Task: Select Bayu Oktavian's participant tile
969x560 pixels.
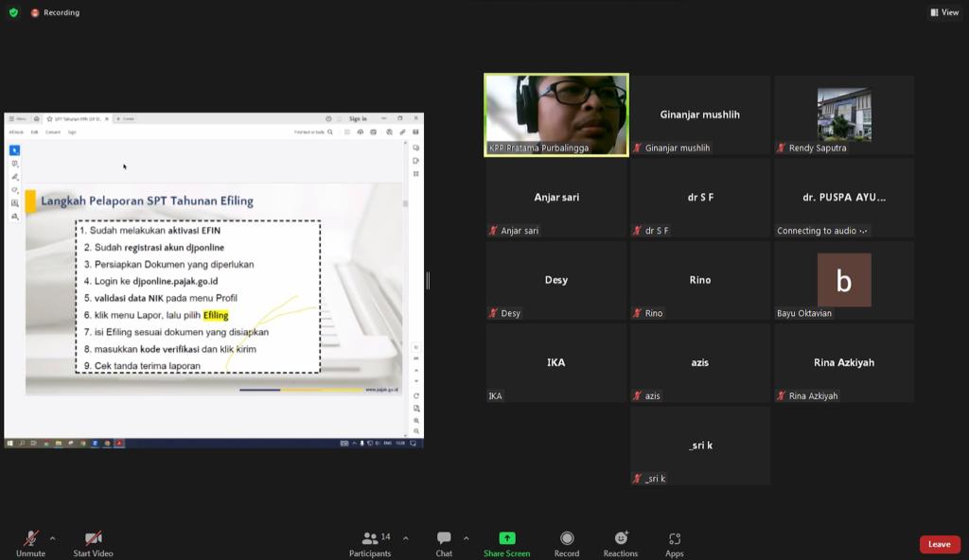Action: [844, 280]
